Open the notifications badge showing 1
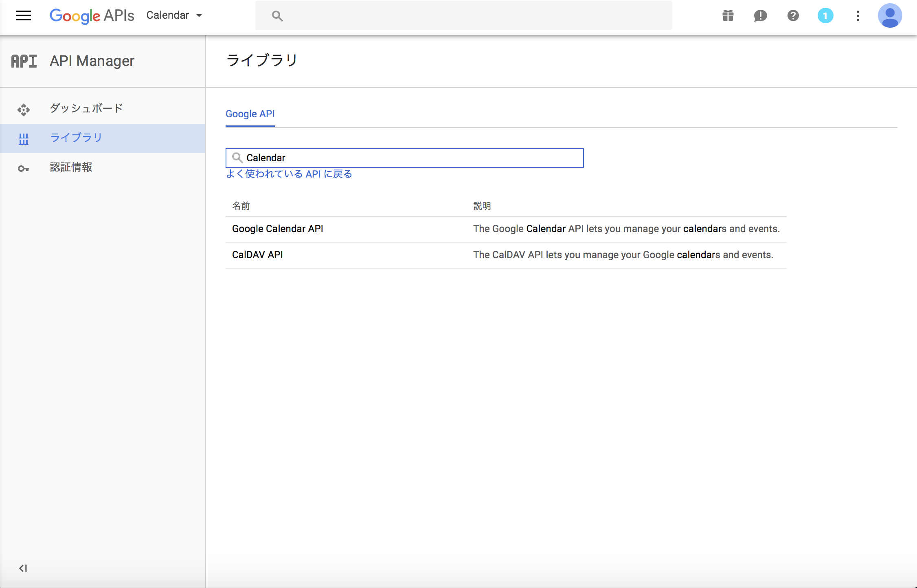This screenshot has width=917, height=588. pyautogui.click(x=825, y=16)
